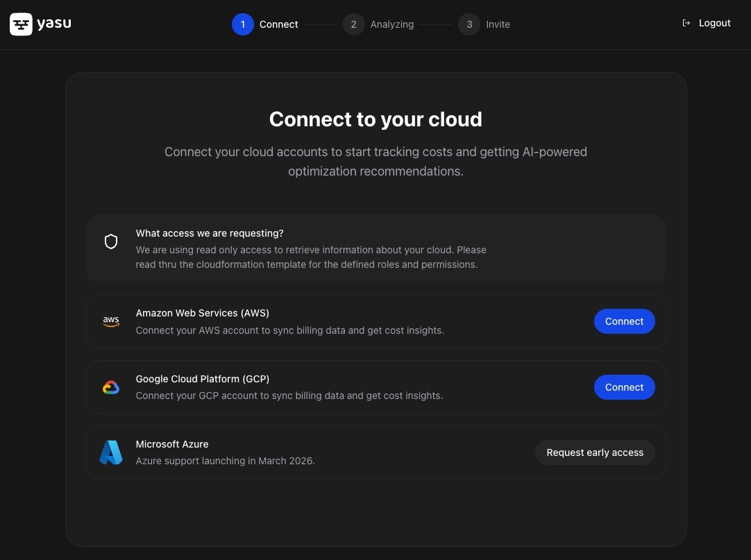Request early access for Microsoft Azure

tap(595, 452)
